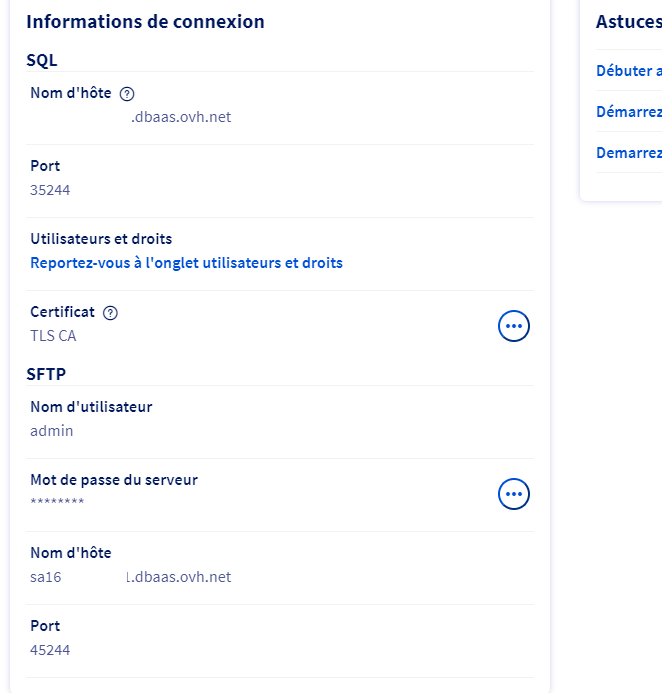Open the 'Débuter' link under Astuces
Image resolution: width=662 pixels, height=693 pixels.
tap(629, 71)
